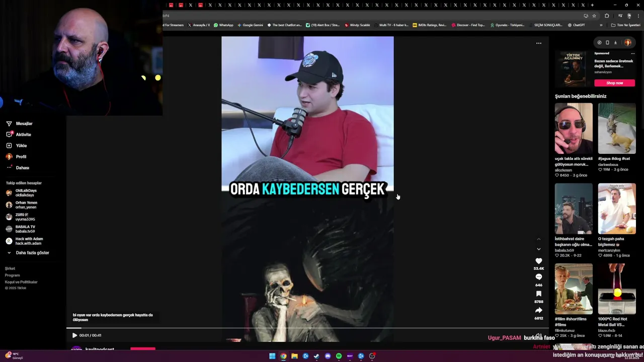Open the WhatsApp bookmark
This screenshot has height=362, width=644.
point(223,25)
